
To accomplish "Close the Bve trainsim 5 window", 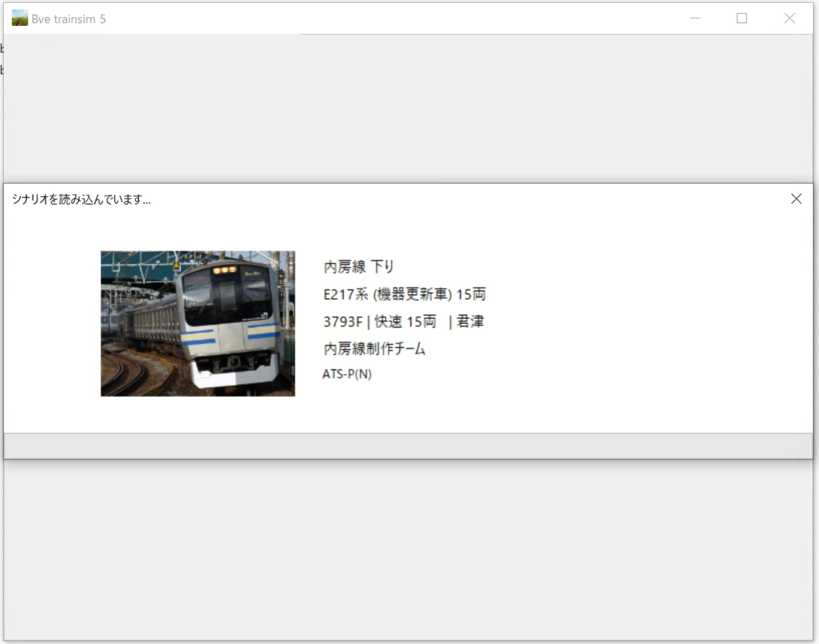I will (790, 19).
